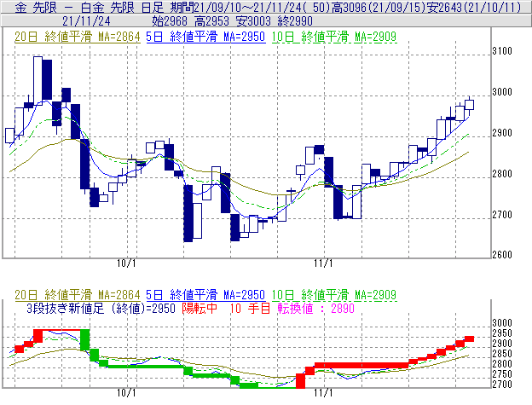Click the 11/1 date label under upper chart
Viewport: 532px width, 405px height.
coord(323,263)
